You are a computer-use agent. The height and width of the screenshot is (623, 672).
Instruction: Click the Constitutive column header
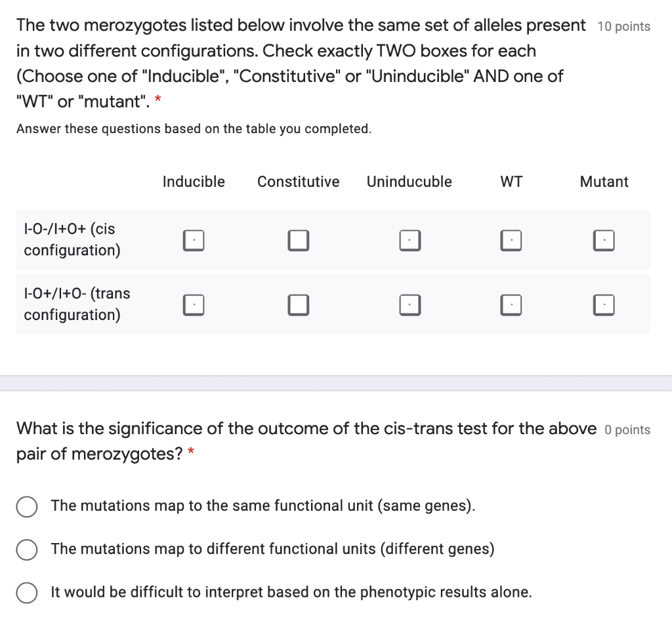click(298, 182)
